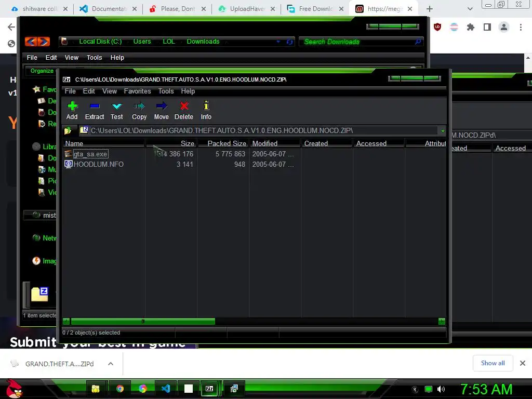532x399 pixels.
Task: Open 7-Zip View menu
Action: pyautogui.click(x=110, y=91)
